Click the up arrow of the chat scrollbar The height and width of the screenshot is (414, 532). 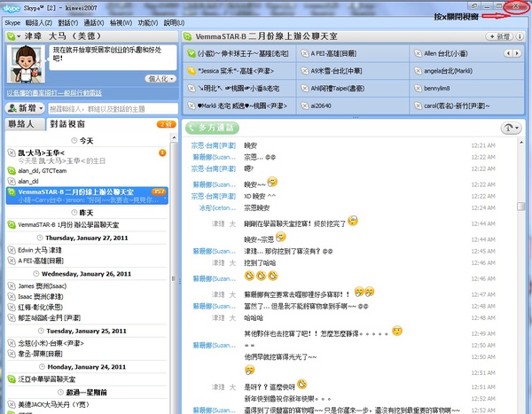[520, 142]
